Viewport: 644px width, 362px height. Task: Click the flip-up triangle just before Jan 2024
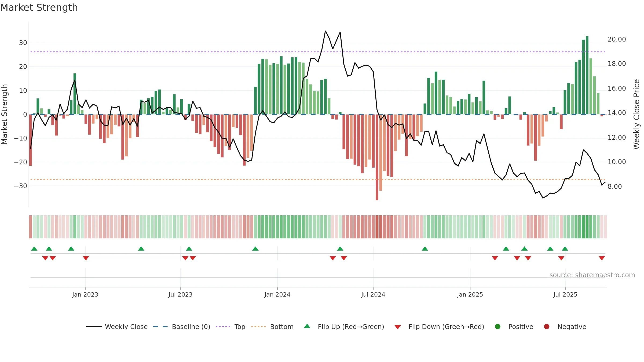[255, 249]
